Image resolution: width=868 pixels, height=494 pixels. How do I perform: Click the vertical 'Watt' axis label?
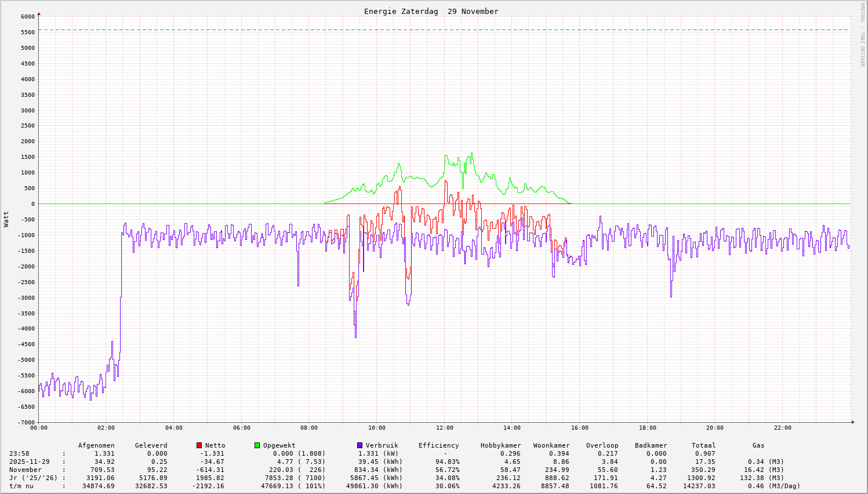tap(6, 219)
